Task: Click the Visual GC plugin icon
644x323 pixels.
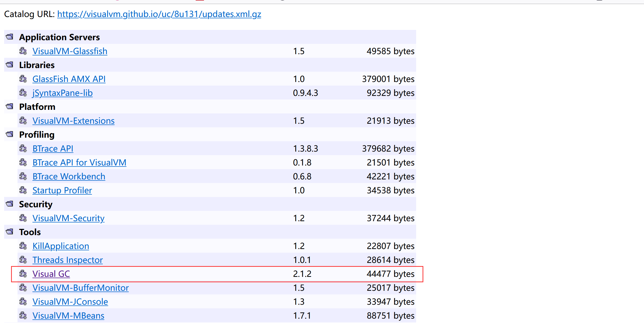Action: coord(23,274)
